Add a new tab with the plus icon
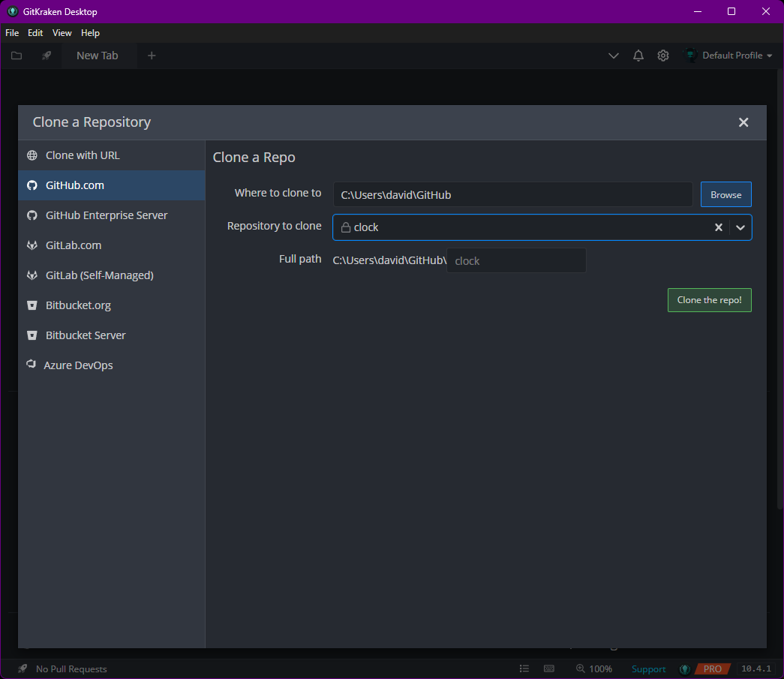This screenshot has width=784, height=679. point(152,56)
